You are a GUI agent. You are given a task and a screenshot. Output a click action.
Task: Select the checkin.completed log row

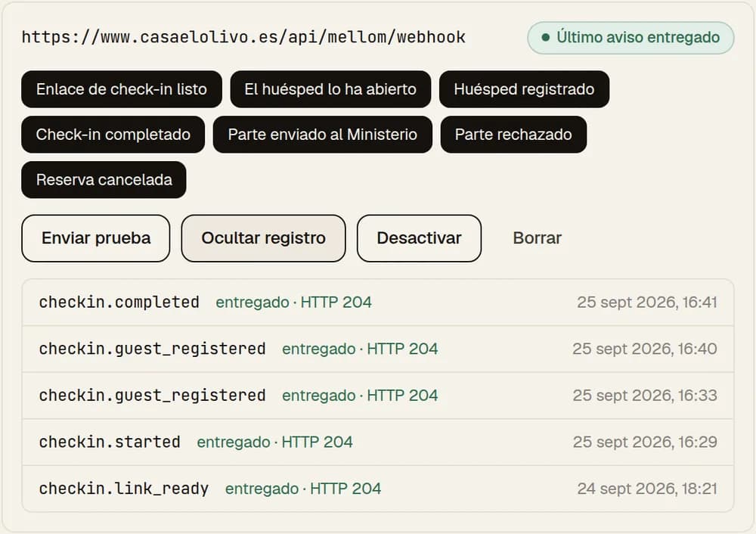378,303
